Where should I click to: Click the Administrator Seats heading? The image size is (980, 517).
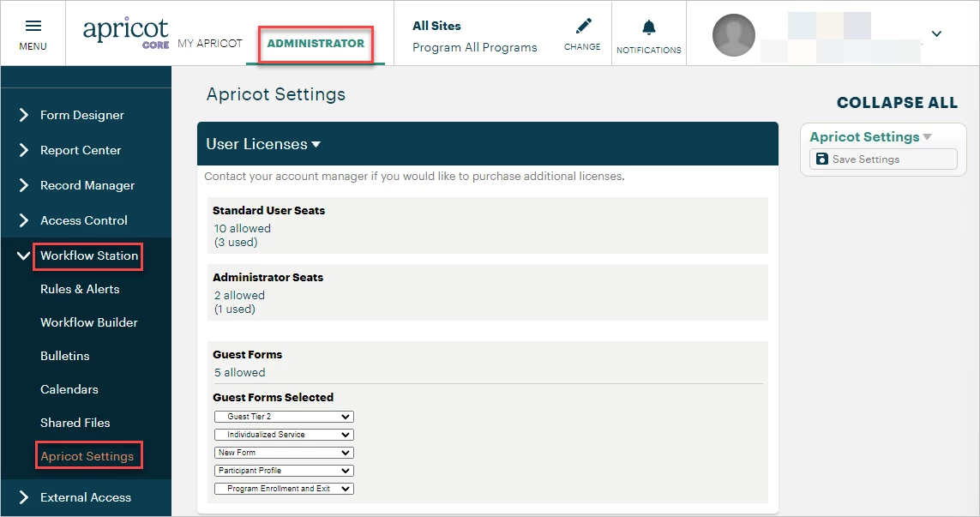tap(268, 278)
